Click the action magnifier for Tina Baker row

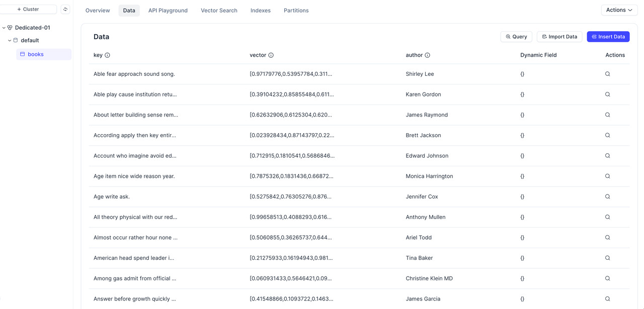point(607,258)
